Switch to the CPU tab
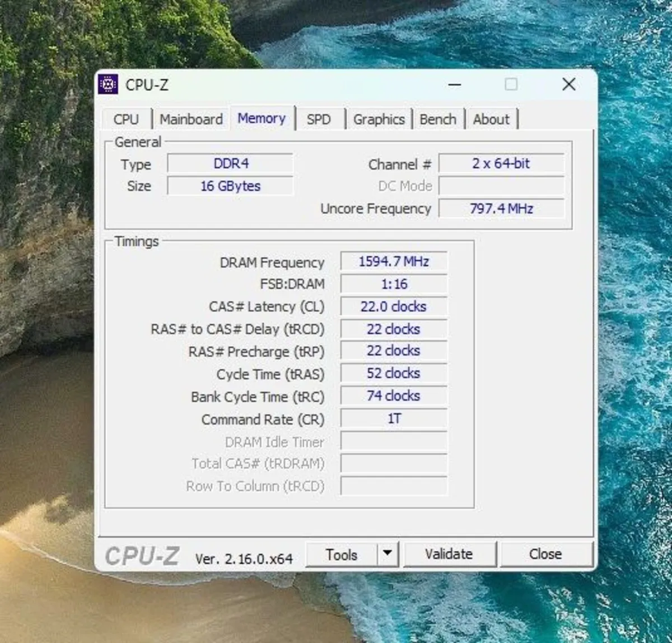 [x=127, y=119]
